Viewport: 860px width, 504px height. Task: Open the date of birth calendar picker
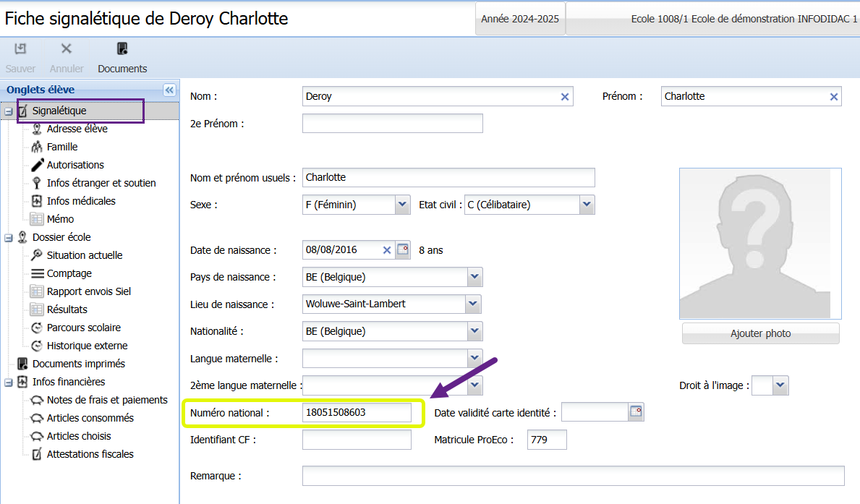click(403, 250)
